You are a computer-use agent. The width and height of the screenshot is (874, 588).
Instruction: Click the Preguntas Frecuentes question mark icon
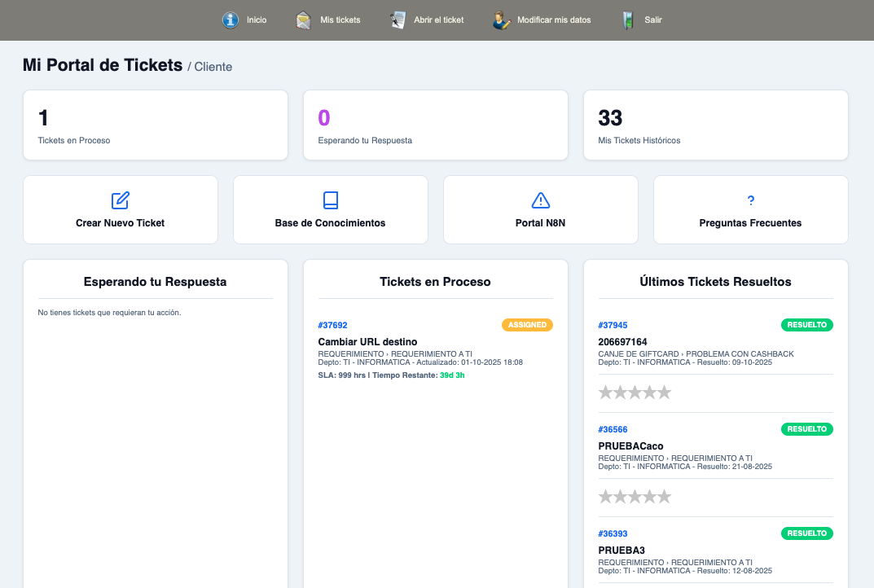(750, 200)
